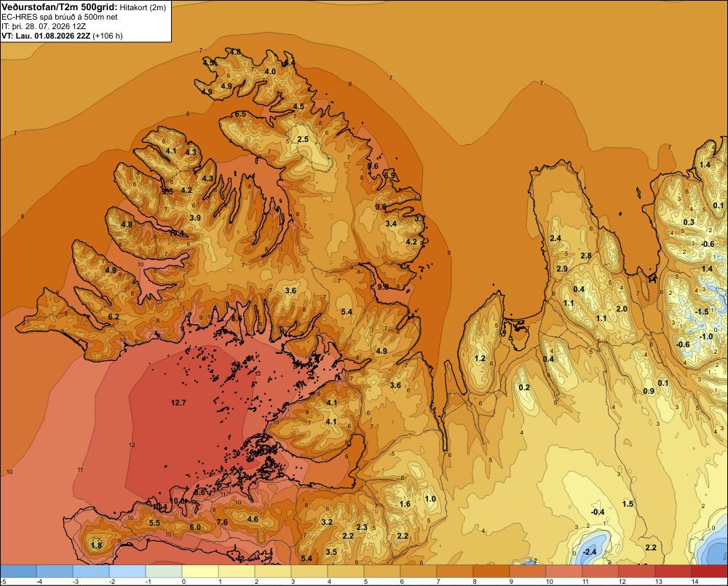Click the legend tick label '14'
This screenshot has width=728, height=586.
point(695,582)
